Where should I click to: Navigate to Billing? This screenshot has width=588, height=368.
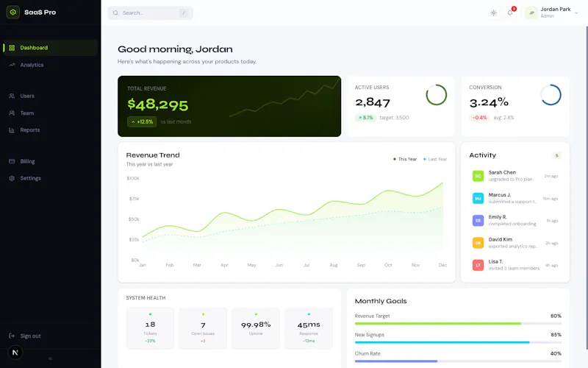(x=50, y=161)
